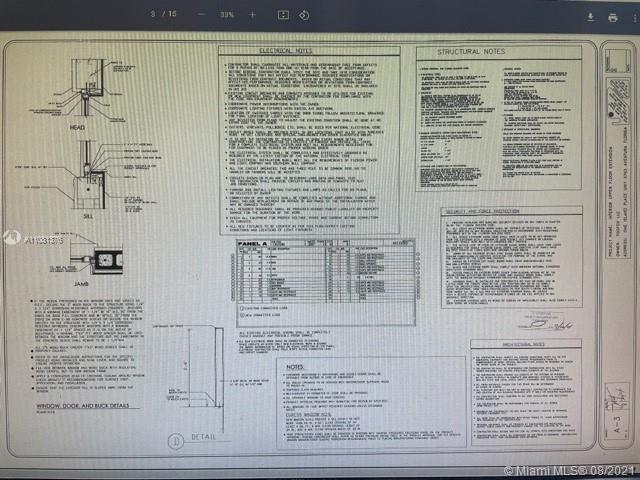Click Security and Force Protection heading
Viewport: 640px width, 480px height.
tap(483, 213)
